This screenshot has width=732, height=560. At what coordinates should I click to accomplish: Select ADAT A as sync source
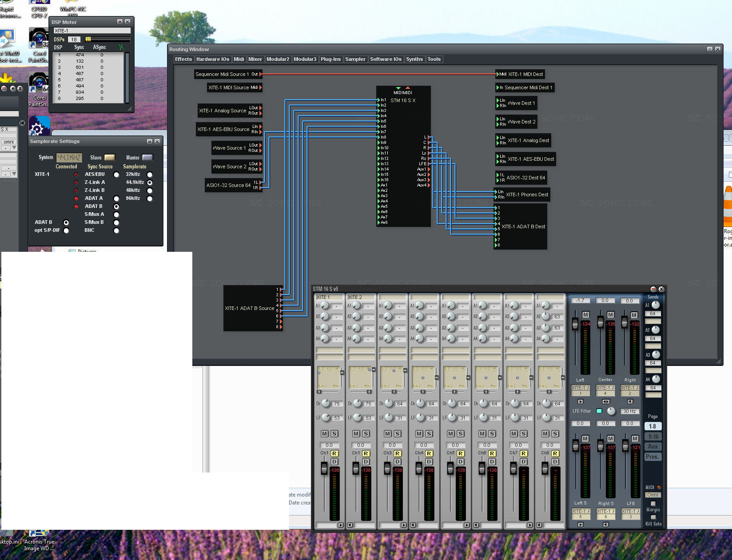[116, 199]
